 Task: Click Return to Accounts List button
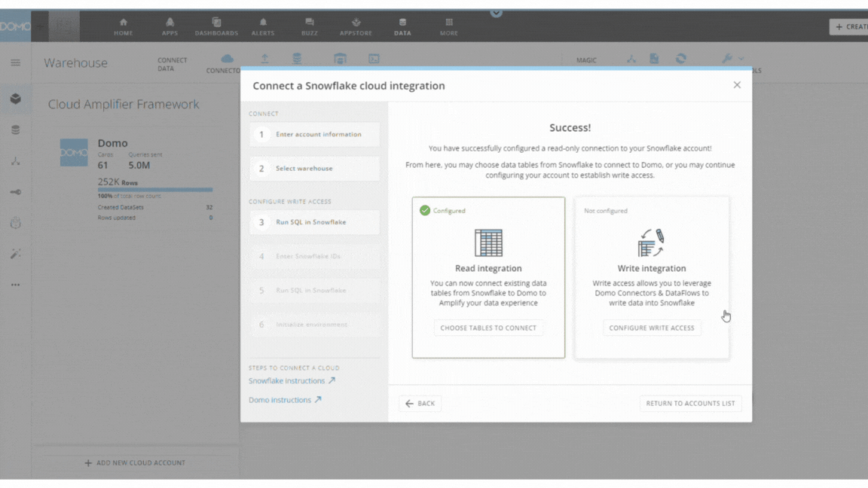(x=690, y=404)
